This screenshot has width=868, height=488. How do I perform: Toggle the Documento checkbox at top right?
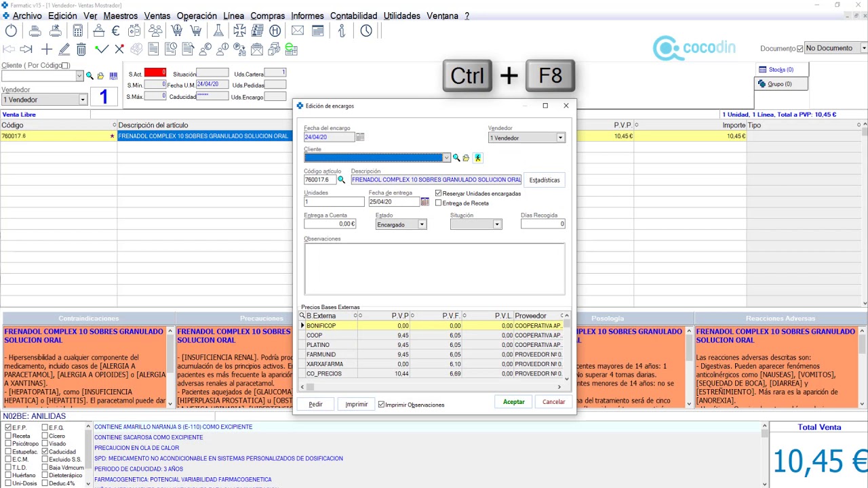[800, 49]
